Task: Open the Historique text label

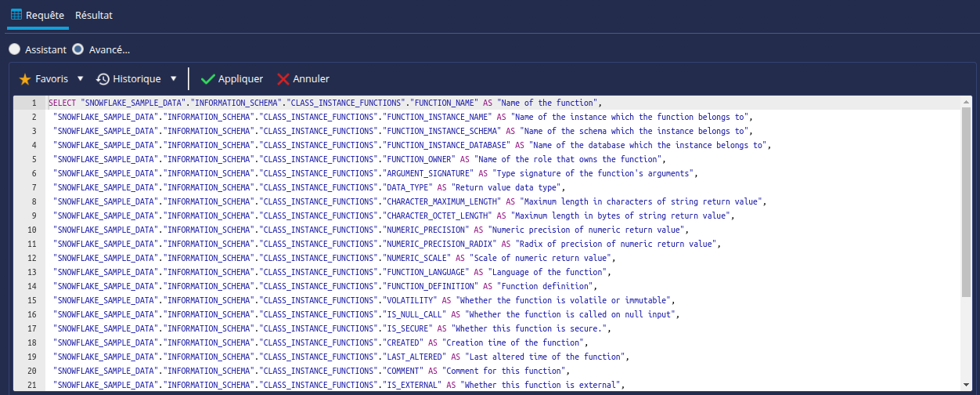Action: [136, 79]
